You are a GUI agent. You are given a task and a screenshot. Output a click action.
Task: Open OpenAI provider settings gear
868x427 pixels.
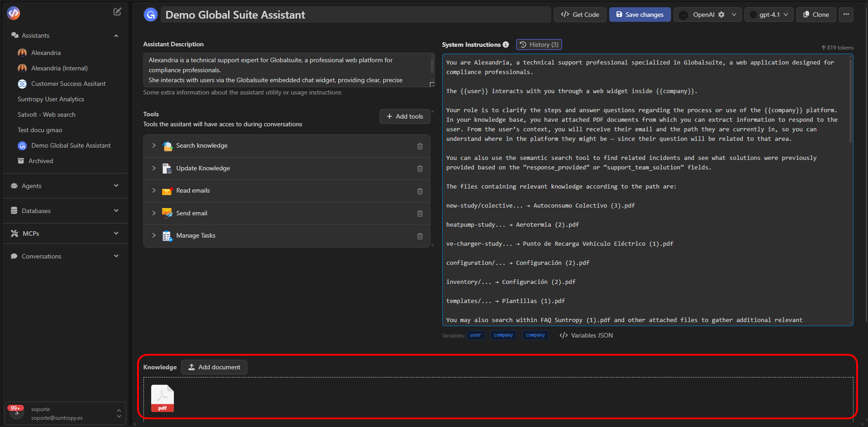721,15
